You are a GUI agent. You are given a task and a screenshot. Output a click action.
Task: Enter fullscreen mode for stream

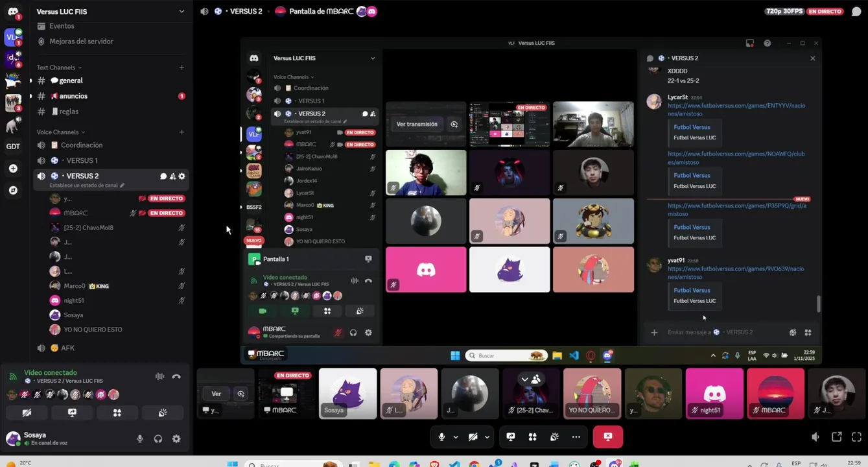[856, 437]
